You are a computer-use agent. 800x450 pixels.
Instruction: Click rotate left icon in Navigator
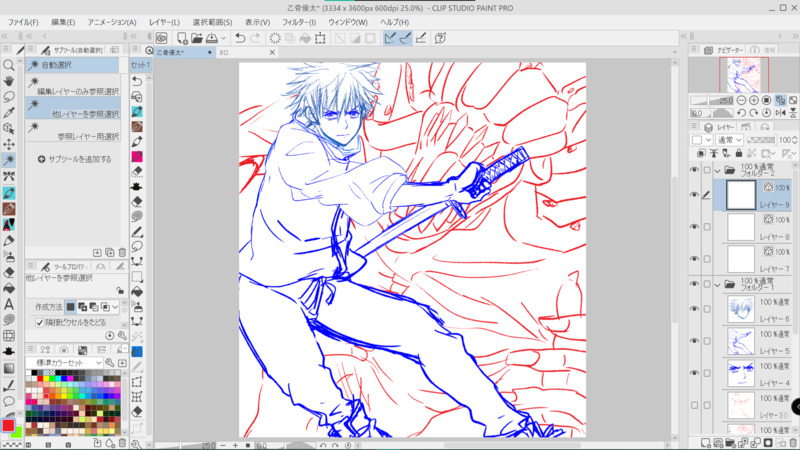click(741, 113)
